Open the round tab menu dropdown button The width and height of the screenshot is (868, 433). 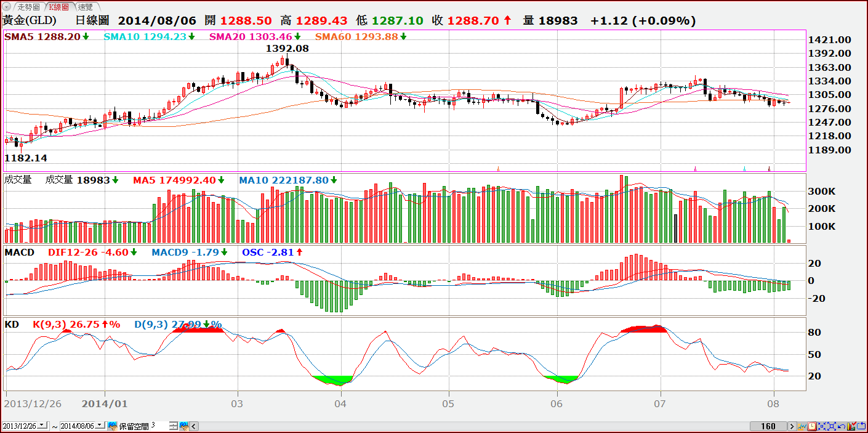(x=7, y=7)
